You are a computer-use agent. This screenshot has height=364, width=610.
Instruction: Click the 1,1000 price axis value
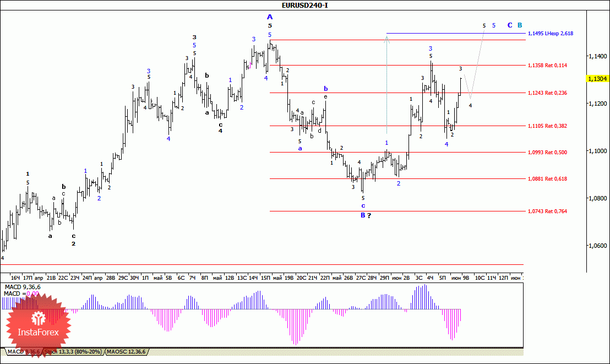pos(597,151)
